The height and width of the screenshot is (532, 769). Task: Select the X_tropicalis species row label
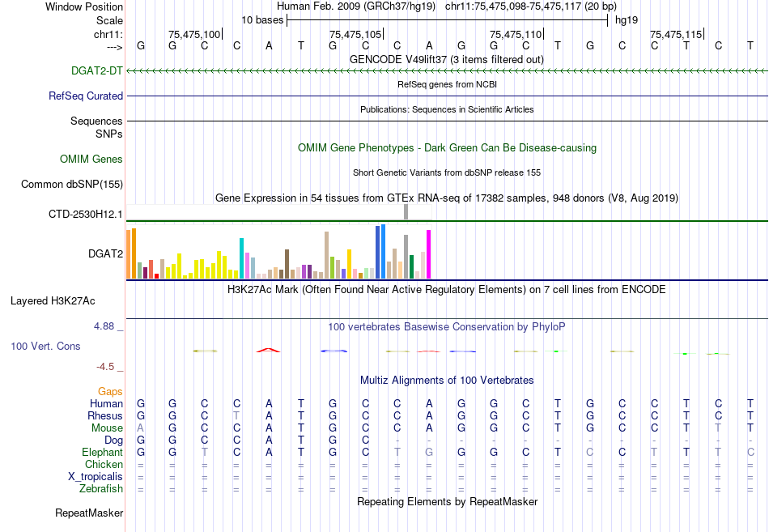coord(96,477)
